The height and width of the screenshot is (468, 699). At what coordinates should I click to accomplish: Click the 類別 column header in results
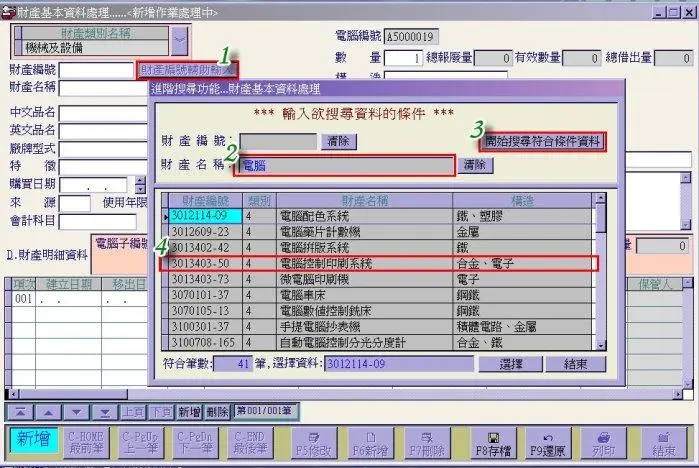[259, 201]
